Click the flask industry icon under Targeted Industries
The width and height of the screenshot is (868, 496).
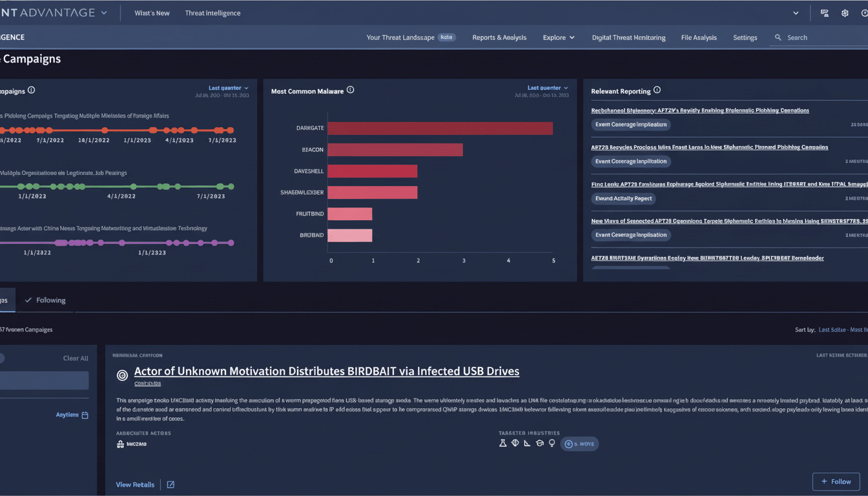pyautogui.click(x=504, y=444)
